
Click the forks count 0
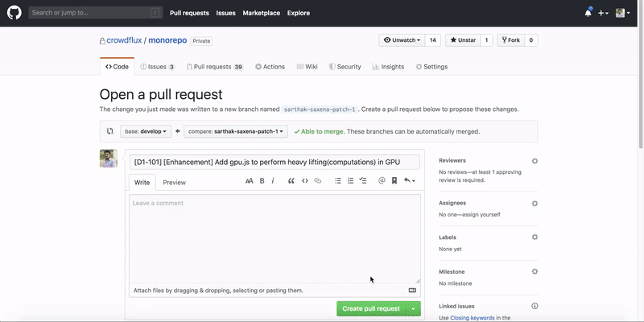click(531, 40)
